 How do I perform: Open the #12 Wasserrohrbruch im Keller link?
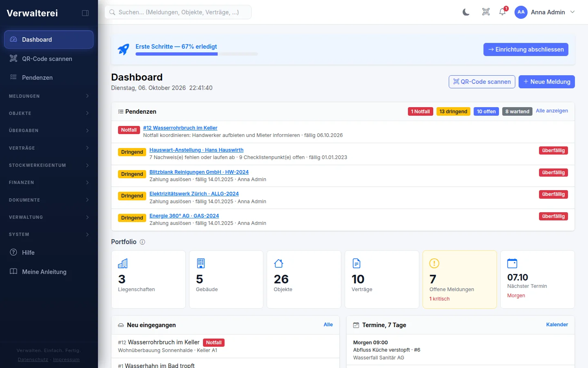180,128
